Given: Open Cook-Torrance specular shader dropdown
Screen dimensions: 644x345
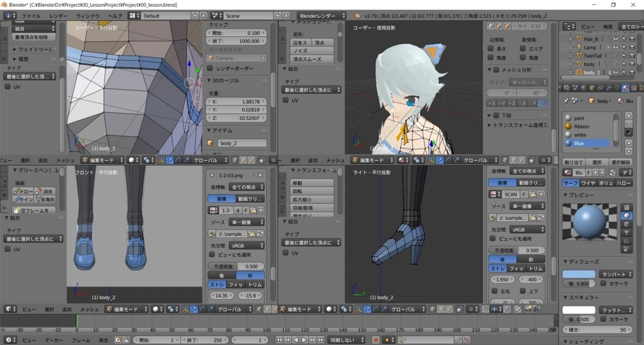Looking at the screenshot, I should pyautogui.click(x=616, y=310).
